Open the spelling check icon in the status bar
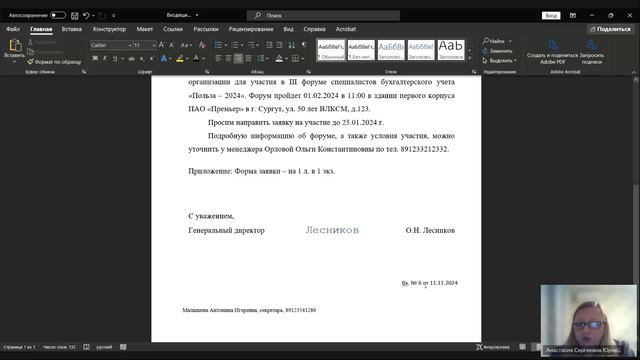Viewport: 640px width, 360px height. click(x=87, y=347)
